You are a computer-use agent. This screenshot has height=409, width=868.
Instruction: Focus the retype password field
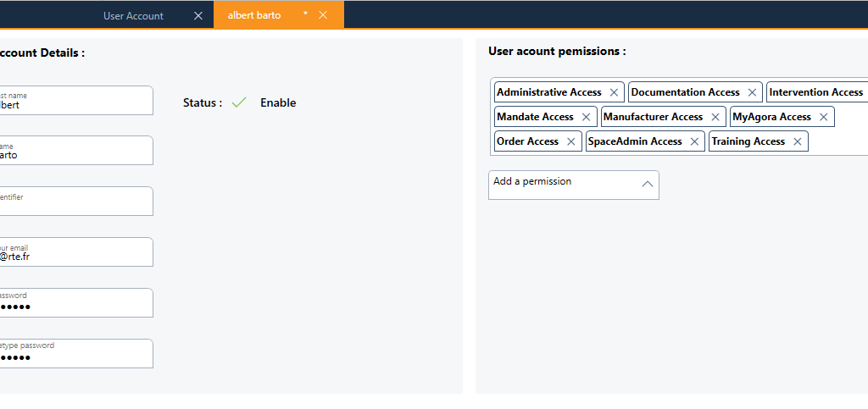[76, 354]
